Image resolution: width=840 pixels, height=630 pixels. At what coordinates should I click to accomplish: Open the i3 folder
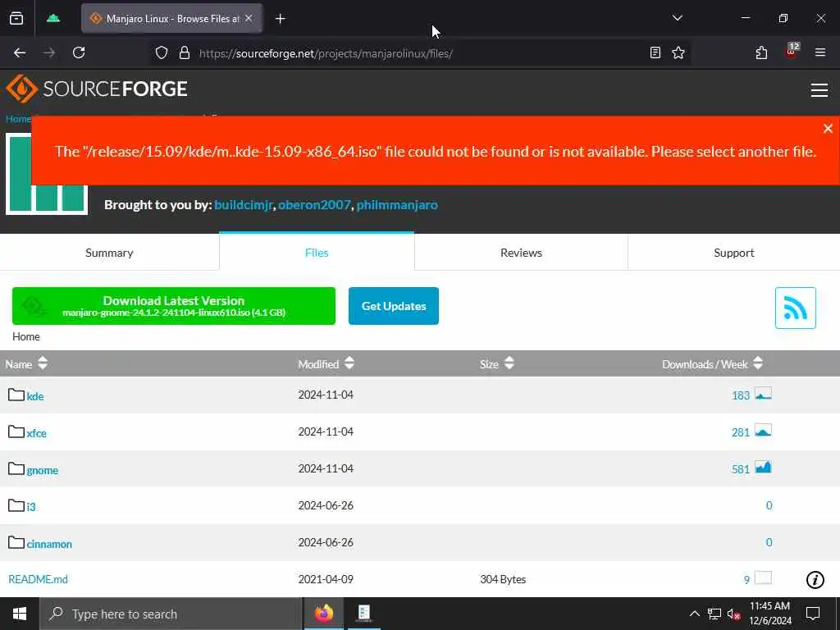coord(31,507)
